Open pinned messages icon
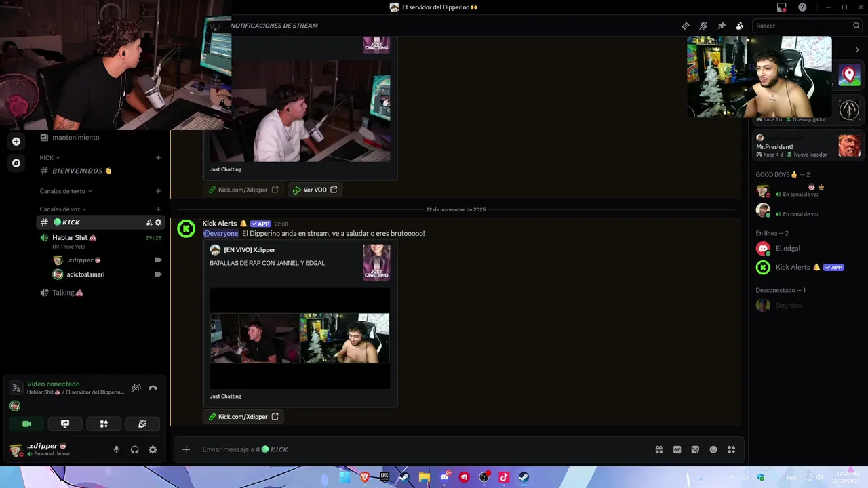Image resolution: width=868 pixels, height=488 pixels. point(722,26)
